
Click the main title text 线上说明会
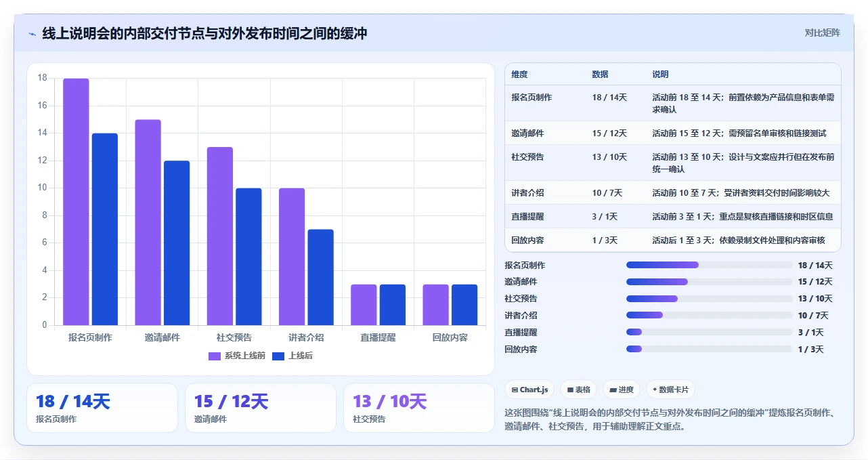tap(76, 33)
